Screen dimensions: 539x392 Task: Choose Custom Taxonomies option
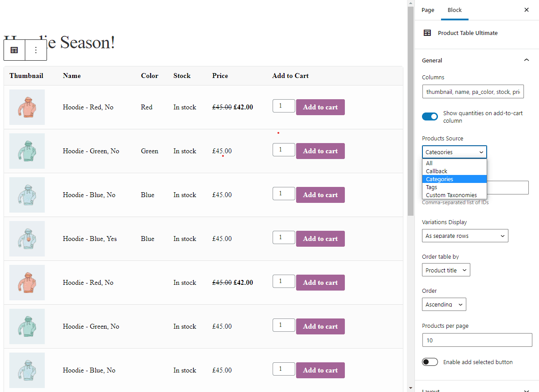(x=454, y=195)
